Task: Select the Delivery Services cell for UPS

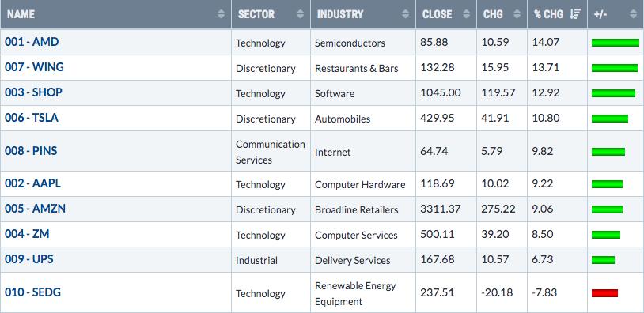Action: 353,261
